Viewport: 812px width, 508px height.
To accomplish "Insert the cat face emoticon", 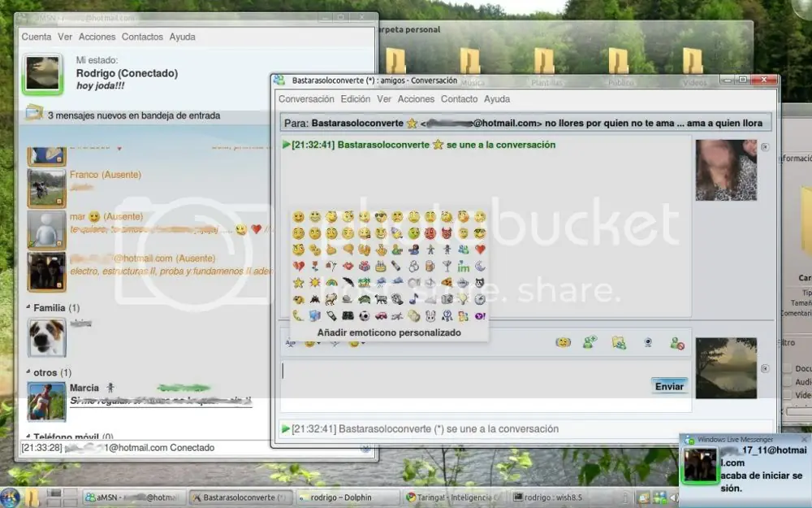I will tap(480, 283).
